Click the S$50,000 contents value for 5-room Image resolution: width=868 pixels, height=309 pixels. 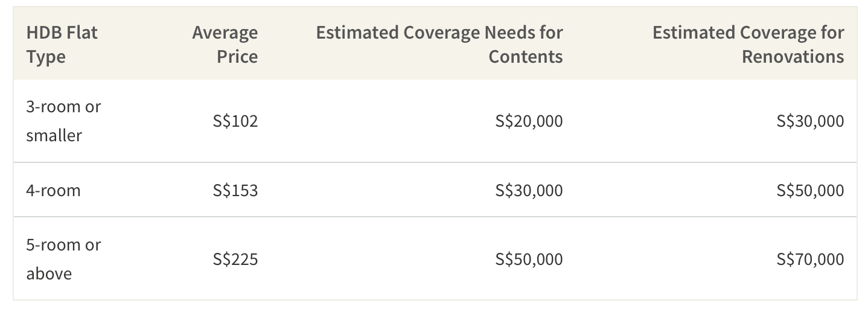point(529,259)
